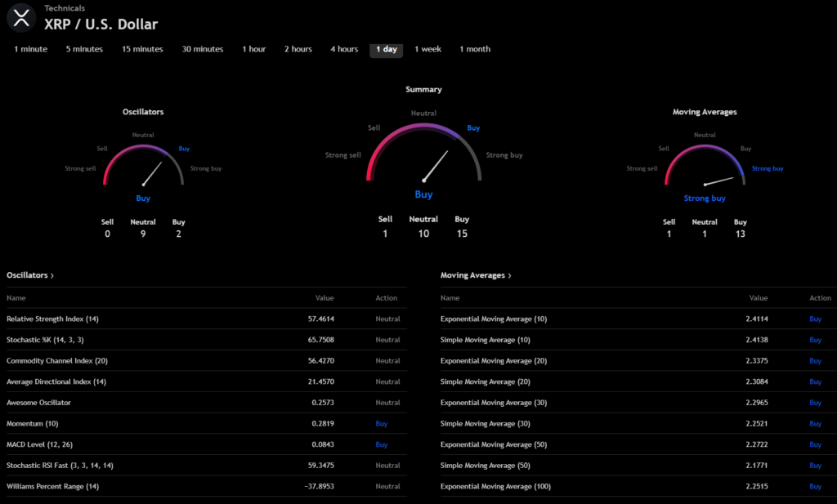The width and height of the screenshot is (837, 504).
Task: Click the chevron beside the Moving Averages table heading
Action: click(x=509, y=276)
